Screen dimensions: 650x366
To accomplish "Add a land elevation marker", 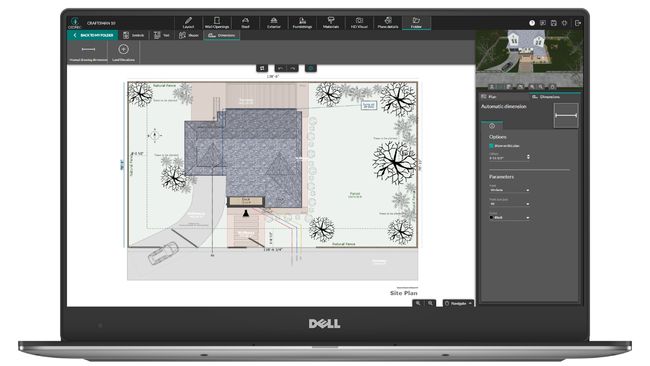I will [123, 52].
